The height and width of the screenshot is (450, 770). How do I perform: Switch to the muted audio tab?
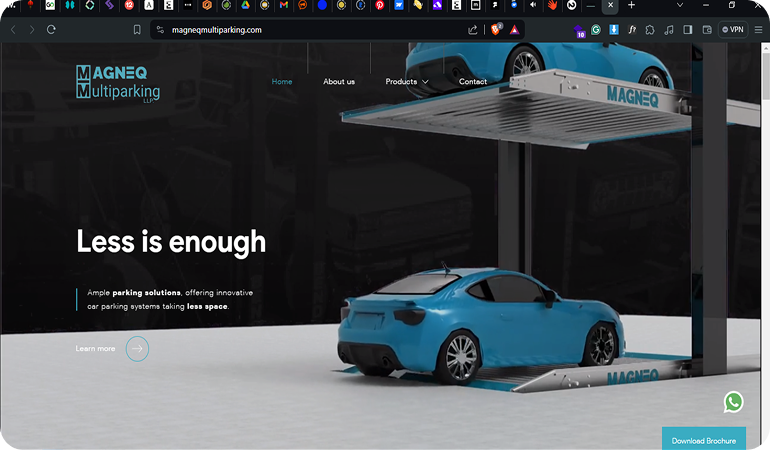pos(533,5)
